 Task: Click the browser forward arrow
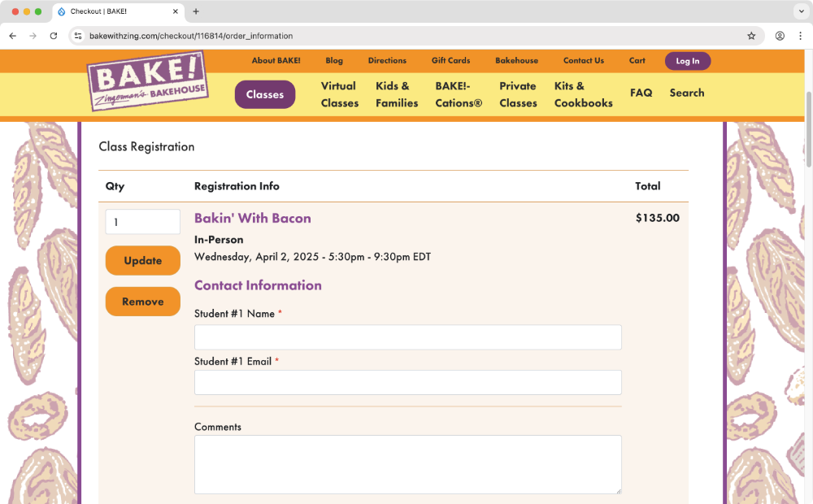31,36
